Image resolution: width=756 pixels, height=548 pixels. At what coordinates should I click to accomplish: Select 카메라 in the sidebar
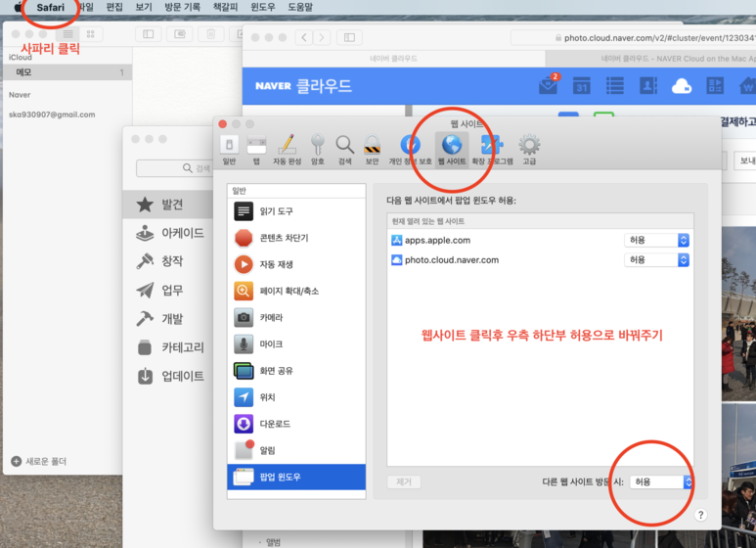tap(296, 317)
